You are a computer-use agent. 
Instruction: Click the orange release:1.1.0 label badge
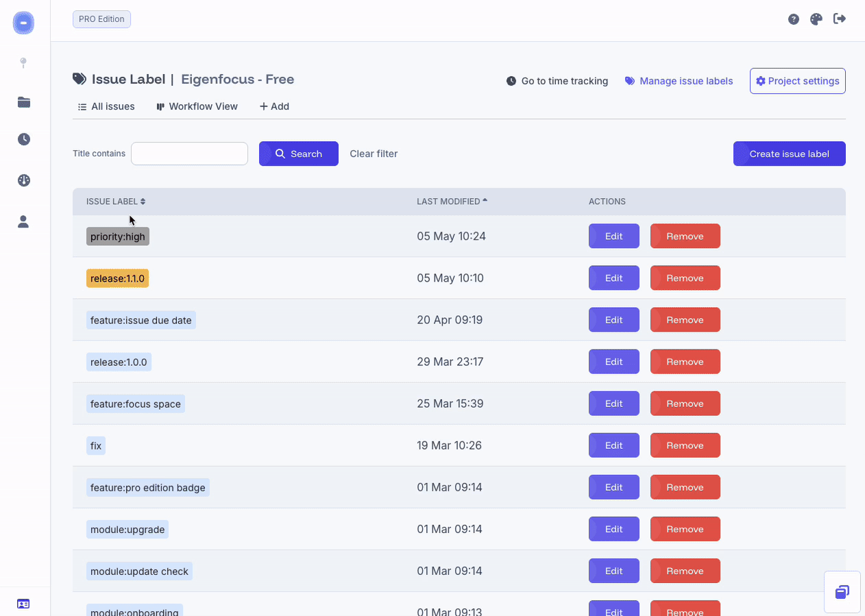point(117,278)
